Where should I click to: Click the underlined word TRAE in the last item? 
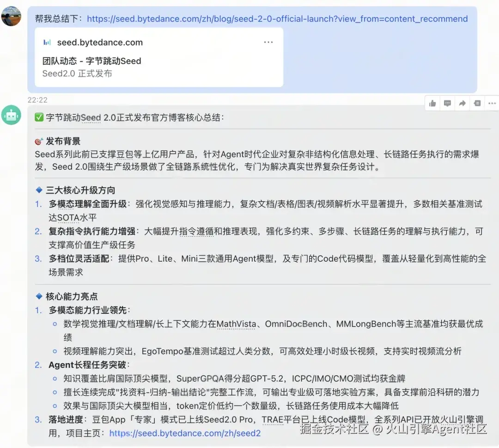[x=273, y=420]
